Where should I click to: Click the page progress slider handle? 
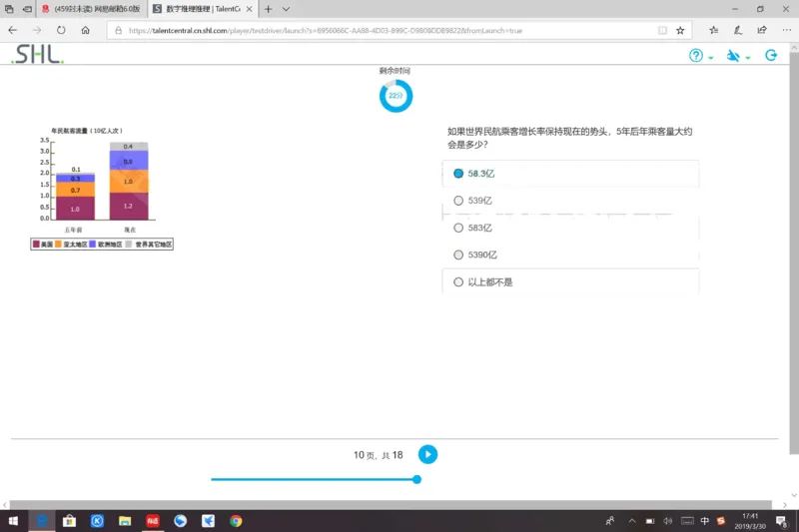pos(416,479)
